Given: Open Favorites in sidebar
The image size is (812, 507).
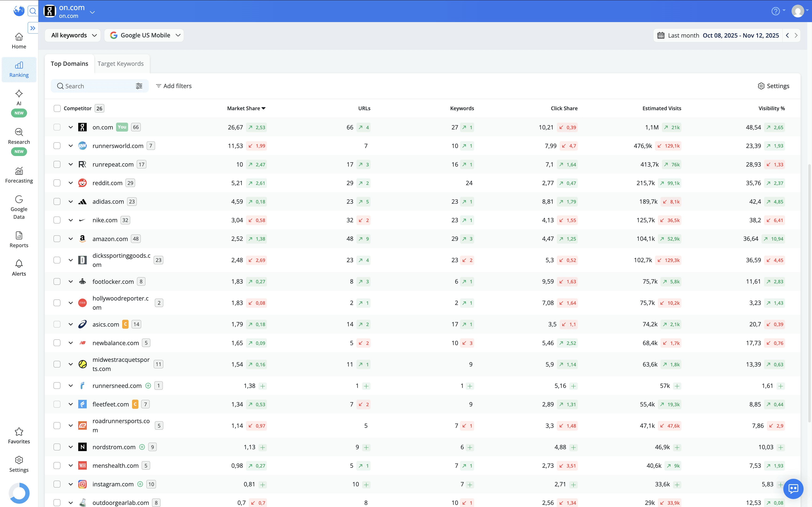Looking at the screenshot, I should point(19,436).
